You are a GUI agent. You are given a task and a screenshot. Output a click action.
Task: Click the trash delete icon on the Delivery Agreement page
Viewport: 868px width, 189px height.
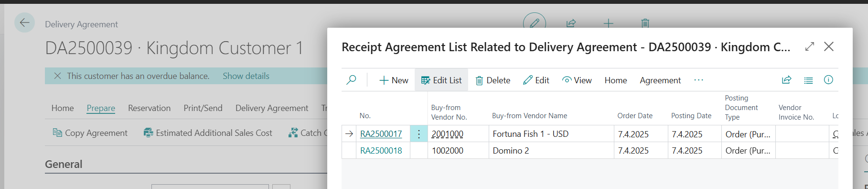pyautogui.click(x=645, y=23)
